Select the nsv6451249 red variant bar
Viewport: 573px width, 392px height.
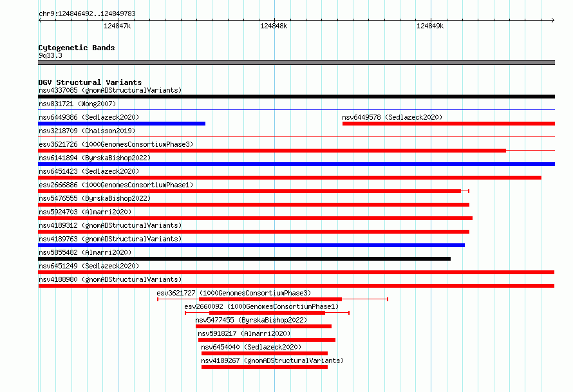[x=296, y=272]
